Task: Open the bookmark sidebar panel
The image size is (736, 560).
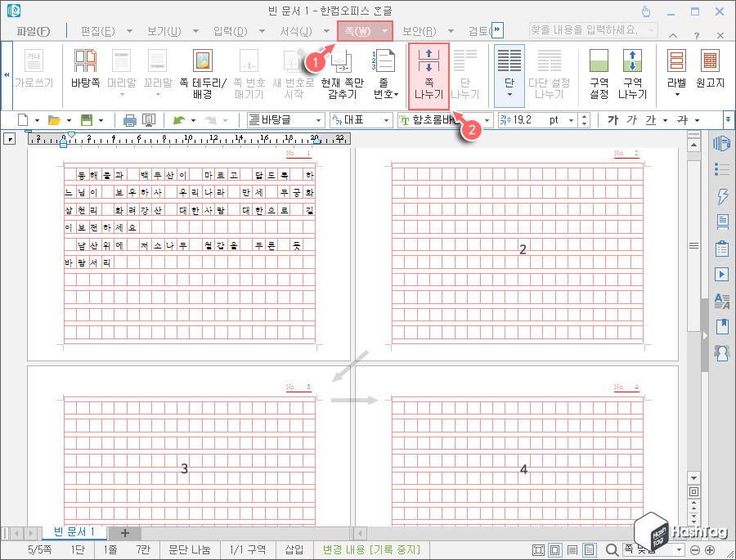Action: [x=722, y=326]
